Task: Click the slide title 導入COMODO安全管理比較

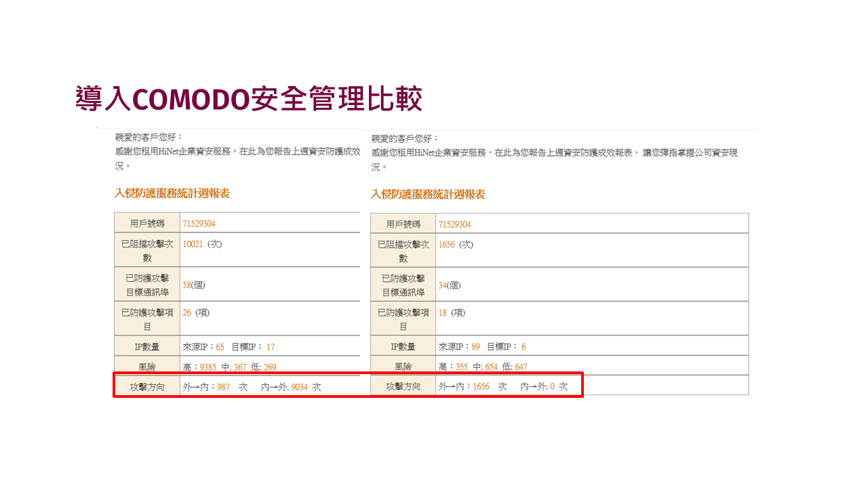Action: coord(249,99)
